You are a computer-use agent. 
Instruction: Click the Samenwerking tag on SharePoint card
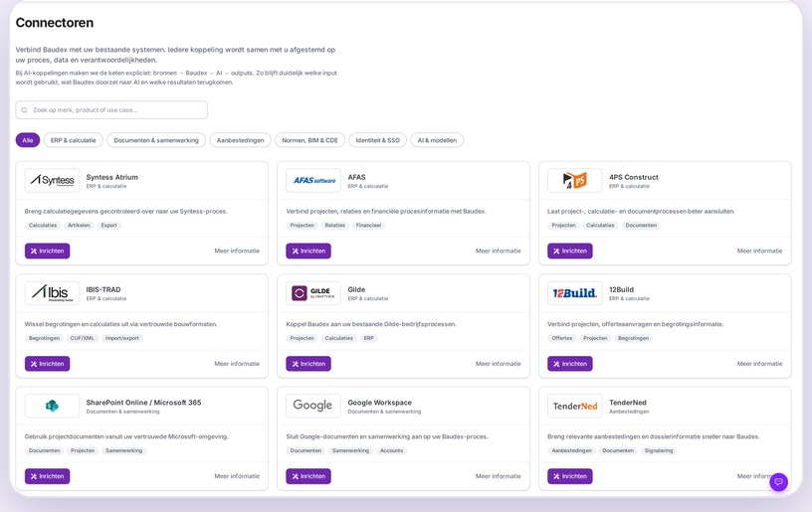[x=123, y=451]
